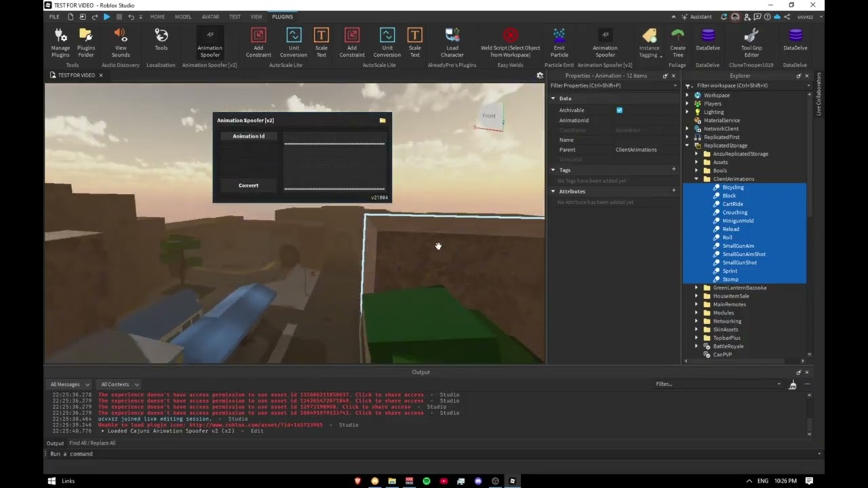Open the Emit Particle plugin
This screenshot has width=868, height=488.
coord(559,42)
